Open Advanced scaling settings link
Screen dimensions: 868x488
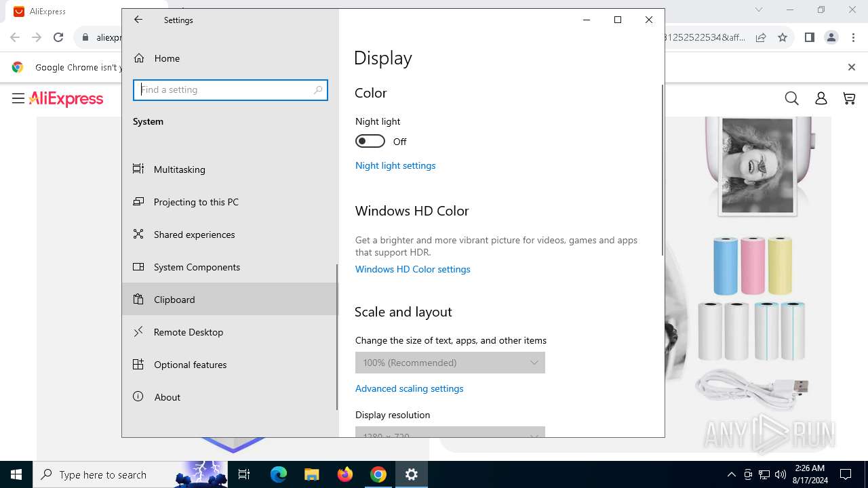point(410,388)
